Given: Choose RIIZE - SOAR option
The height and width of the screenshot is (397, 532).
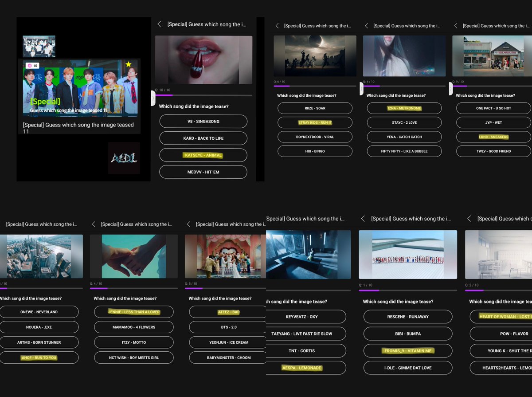Looking at the screenshot, I should point(315,108).
